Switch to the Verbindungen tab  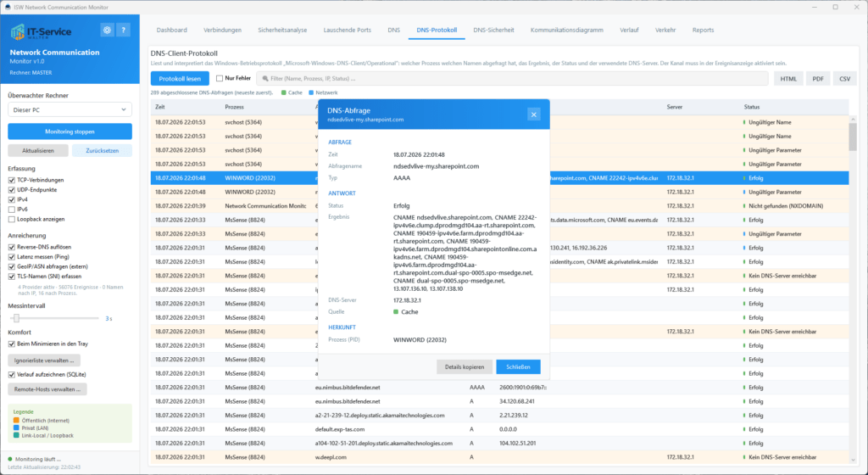point(222,30)
